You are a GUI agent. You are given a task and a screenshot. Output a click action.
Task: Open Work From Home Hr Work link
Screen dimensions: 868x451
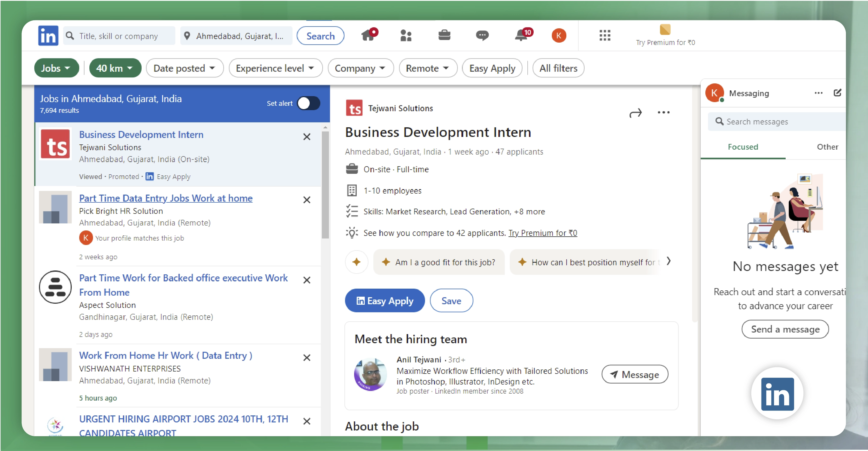click(165, 355)
